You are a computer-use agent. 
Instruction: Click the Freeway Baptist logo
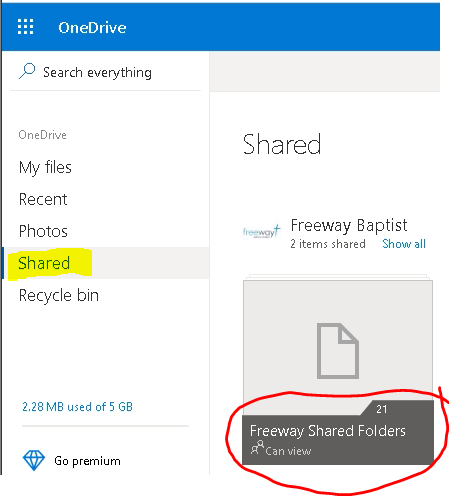[x=262, y=231]
